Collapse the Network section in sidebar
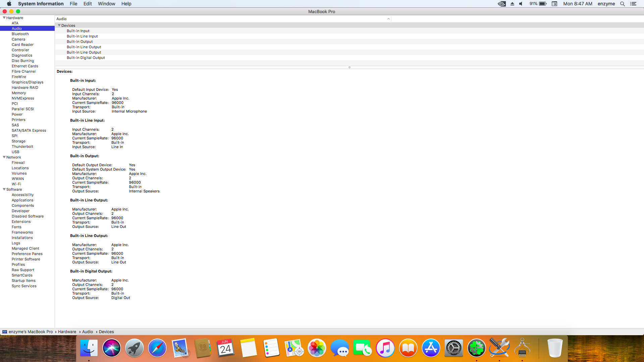This screenshot has height=362, width=644. point(4,157)
